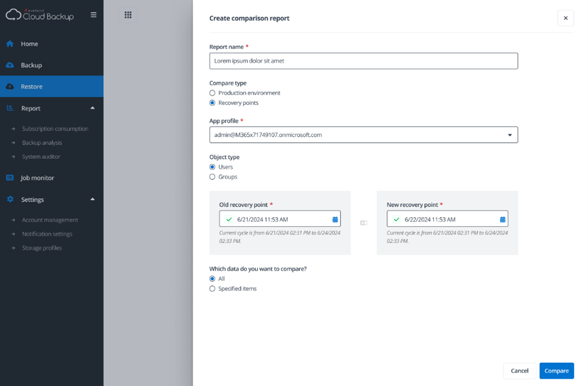
Task: Select Groups object type
Action: coord(213,177)
